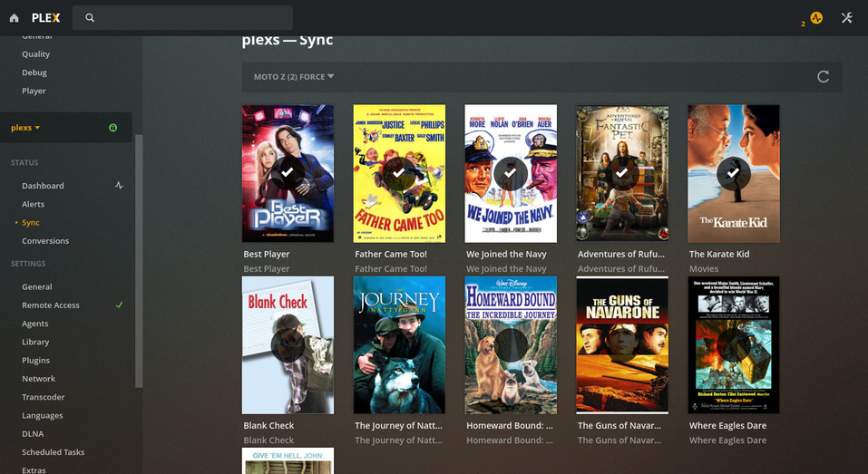Click the checkmark badge on Adventures of Rufus
This screenshot has height=474, width=868.
[x=621, y=173]
